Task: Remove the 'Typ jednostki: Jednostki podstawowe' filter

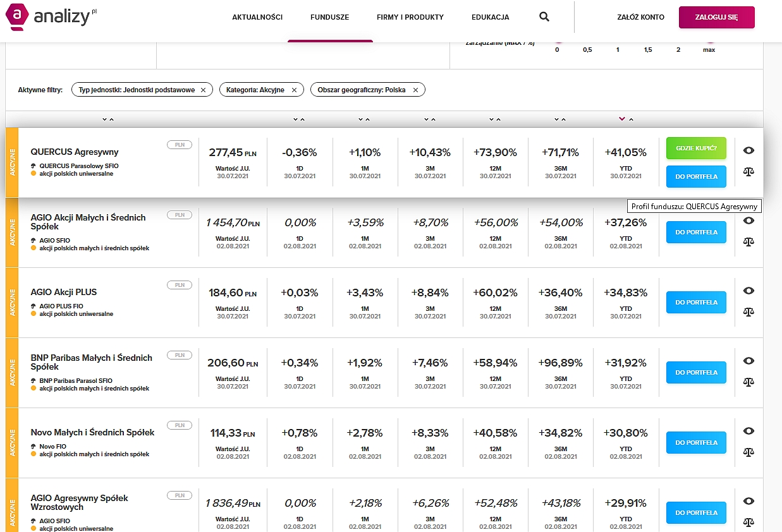Action: tap(203, 90)
